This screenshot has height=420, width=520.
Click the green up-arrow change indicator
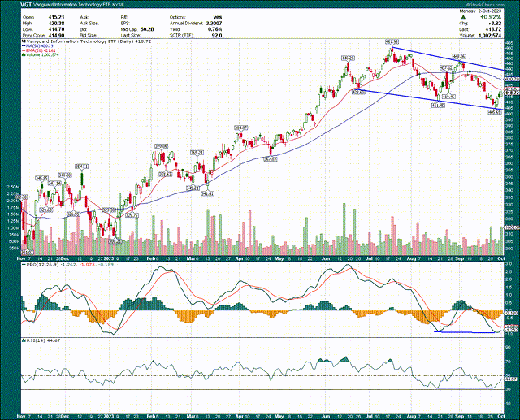(463, 16)
